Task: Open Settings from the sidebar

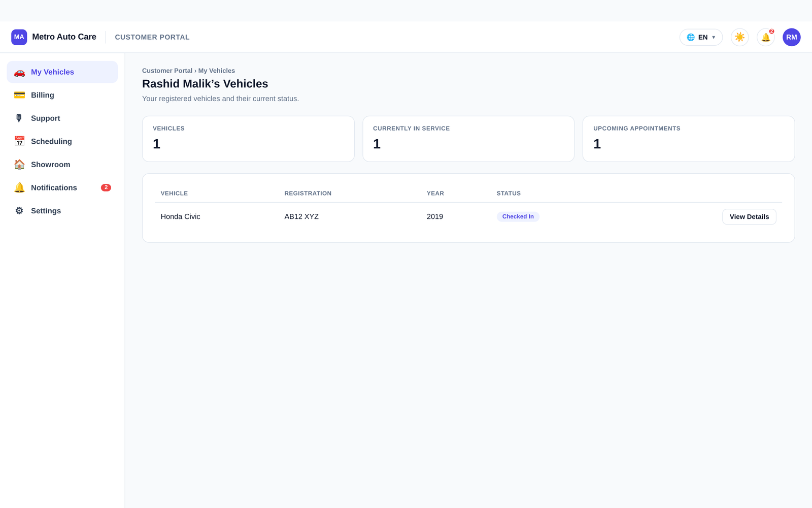Action: tap(62, 211)
